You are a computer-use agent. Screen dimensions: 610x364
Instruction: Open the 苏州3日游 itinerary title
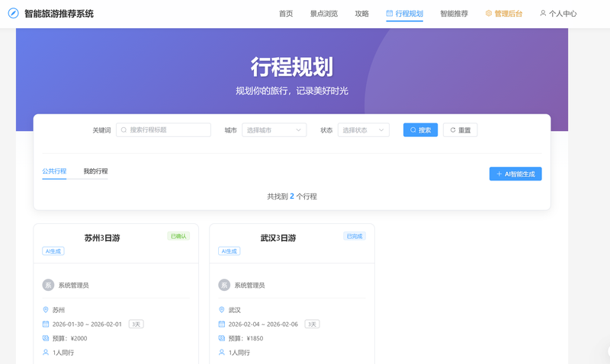(x=102, y=238)
